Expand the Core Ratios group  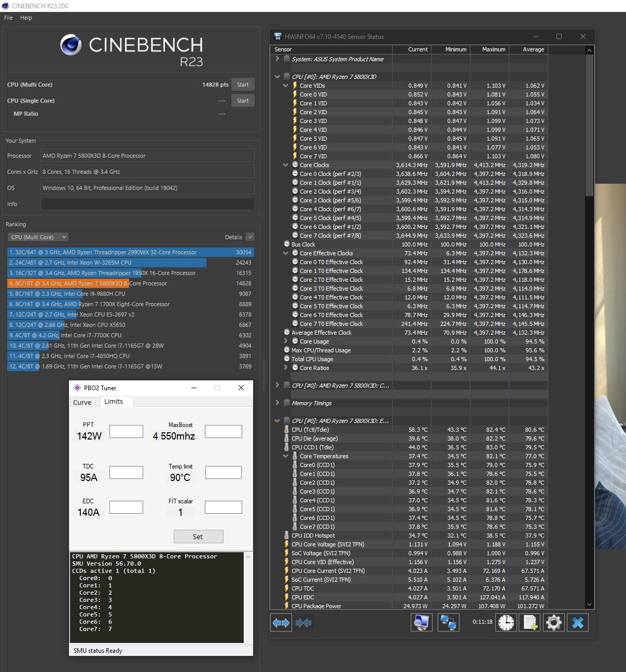point(285,368)
